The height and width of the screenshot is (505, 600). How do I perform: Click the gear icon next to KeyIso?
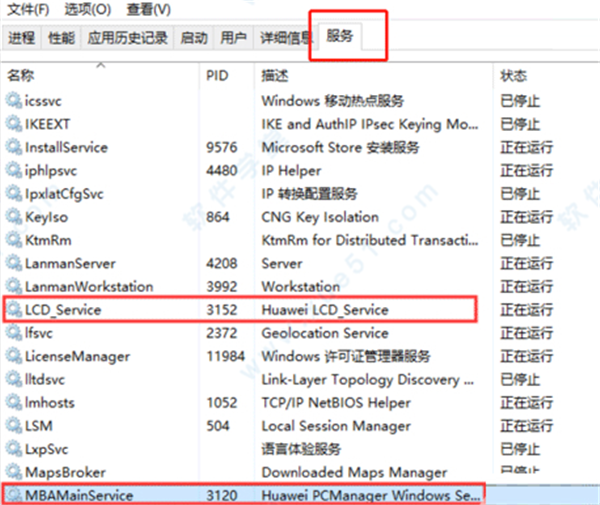click(x=13, y=217)
